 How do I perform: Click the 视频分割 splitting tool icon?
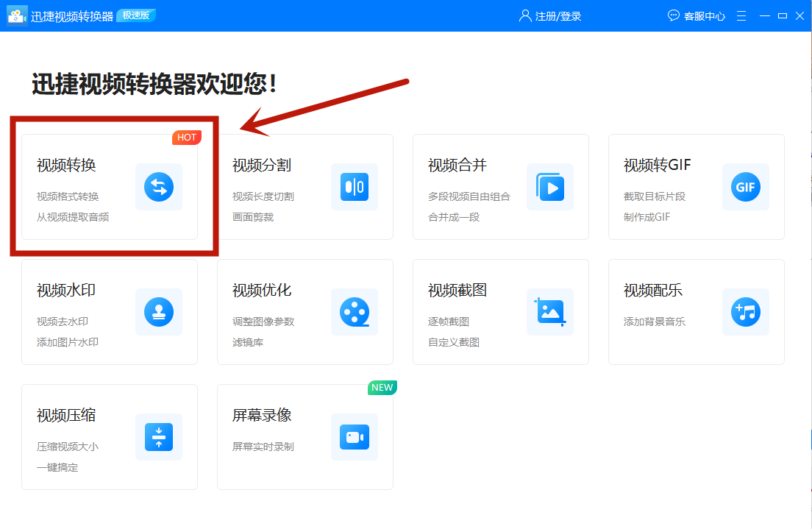[x=354, y=187]
